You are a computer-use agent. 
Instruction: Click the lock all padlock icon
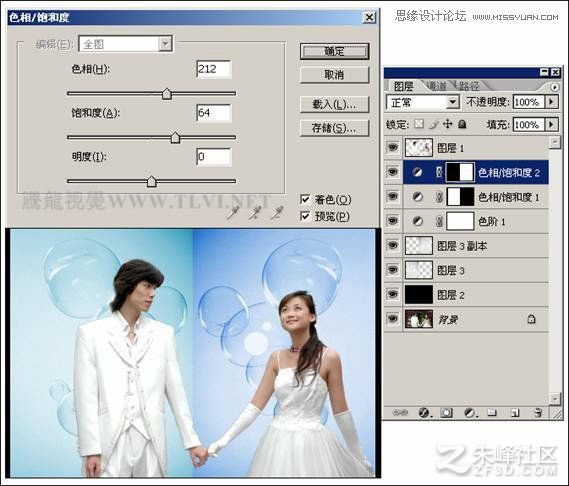(x=462, y=124)
